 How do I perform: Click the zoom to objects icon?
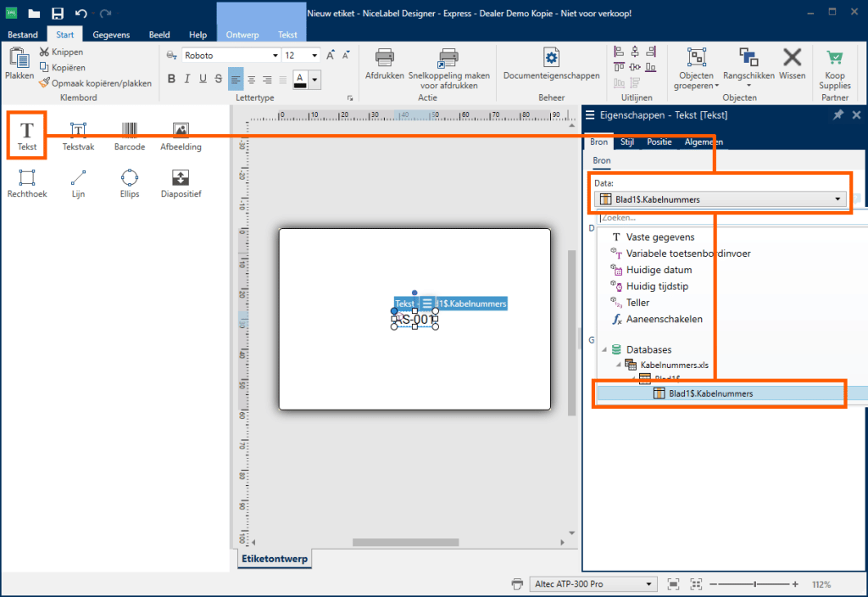pyautogui.click(x=696, y=583)
